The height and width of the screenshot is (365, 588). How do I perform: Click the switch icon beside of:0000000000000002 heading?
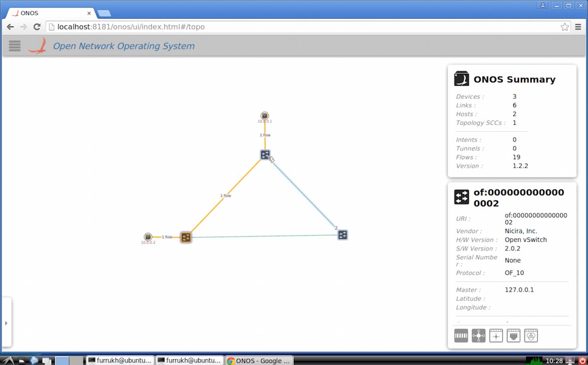[462, 197]
